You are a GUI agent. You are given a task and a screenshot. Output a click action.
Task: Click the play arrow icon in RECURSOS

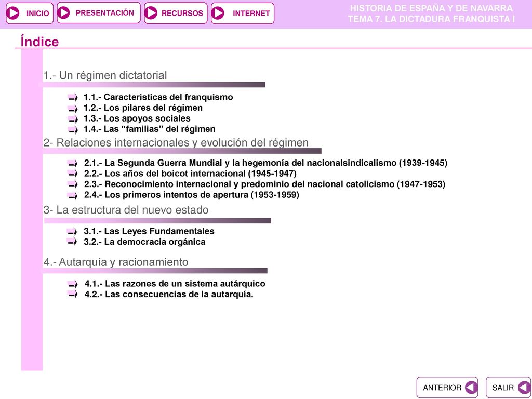pos(151,13)
